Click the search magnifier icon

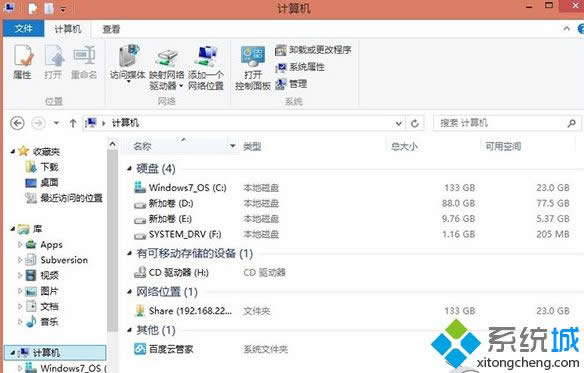click(x=571, y=123)
